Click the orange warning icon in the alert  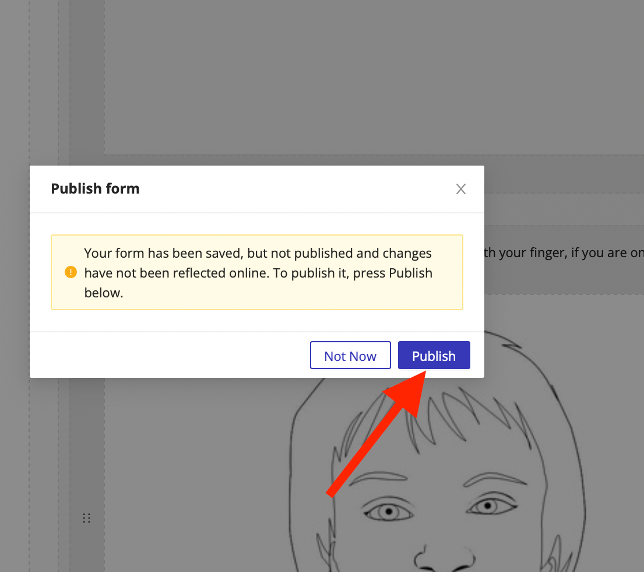70,272
